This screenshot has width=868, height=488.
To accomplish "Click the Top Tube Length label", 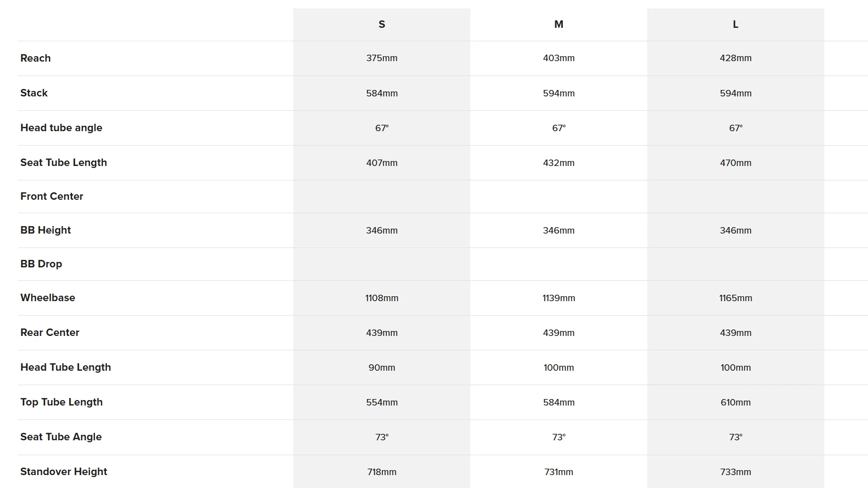I will coord(62,402).
